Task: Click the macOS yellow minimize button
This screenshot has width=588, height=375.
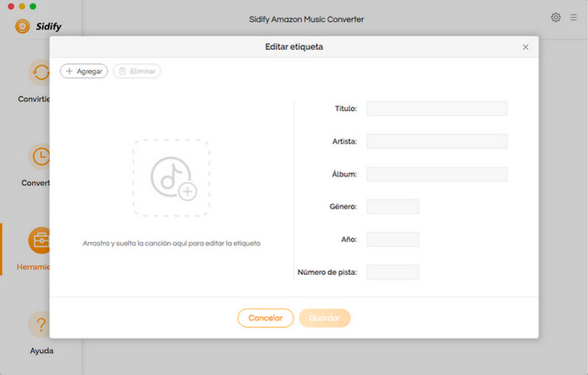Action: pyautogui.click(x=22, y=6)
